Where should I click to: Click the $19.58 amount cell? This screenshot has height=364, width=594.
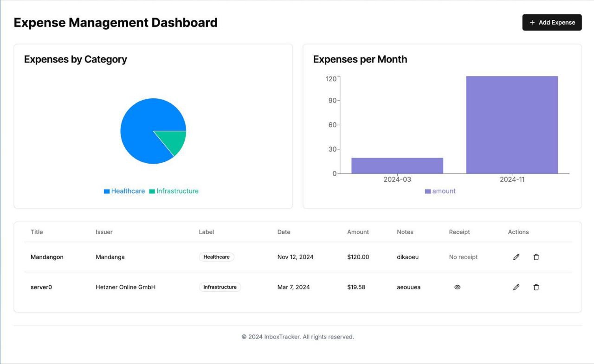(x=356, y=287)
